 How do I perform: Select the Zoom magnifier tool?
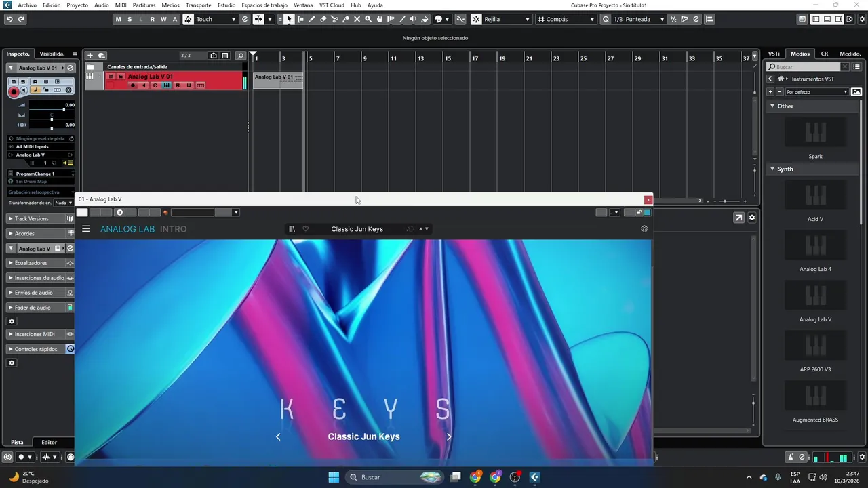[368, 19]
